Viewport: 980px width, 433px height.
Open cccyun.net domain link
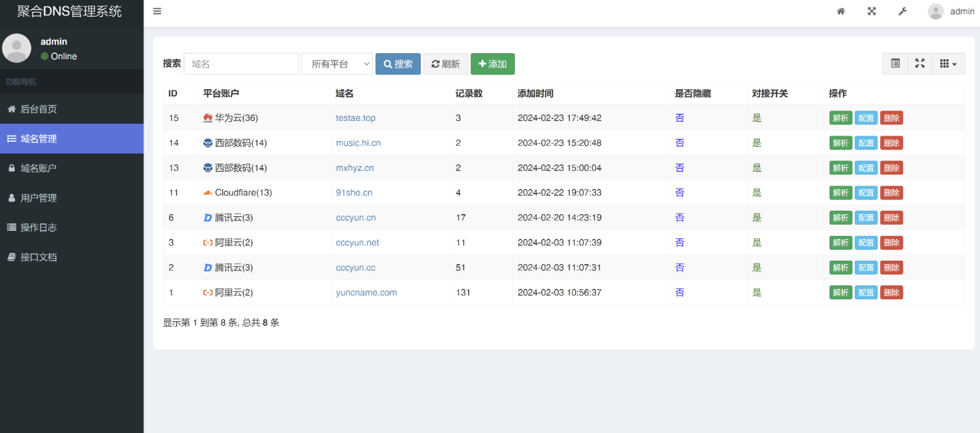[357, 243]
